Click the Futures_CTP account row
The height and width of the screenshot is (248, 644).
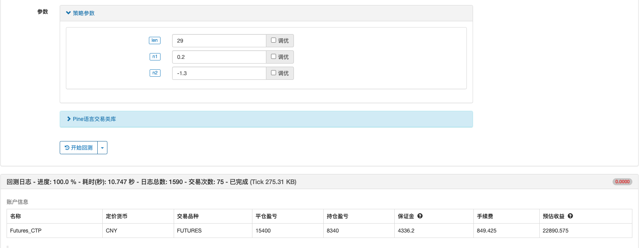point(26,231)
